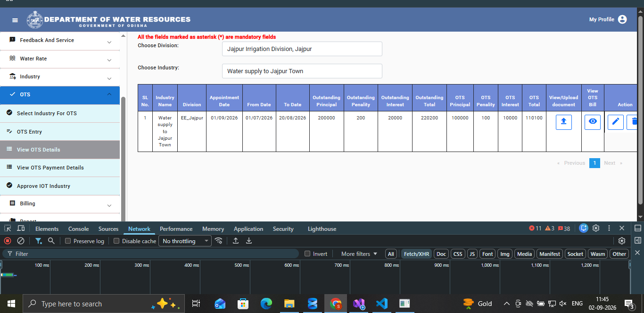Screen dimensions: 644x313
Task: Tick the Invert filter checkbox
Action: coord(308,254)
